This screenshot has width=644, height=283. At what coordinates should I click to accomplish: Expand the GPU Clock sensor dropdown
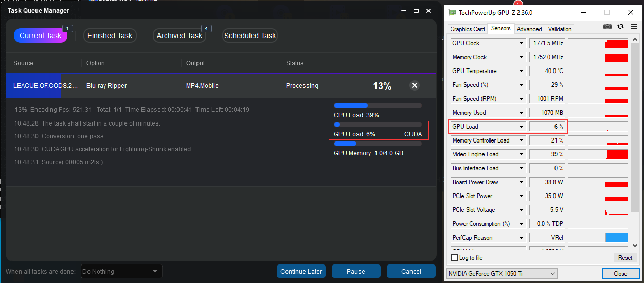[521, 43]
